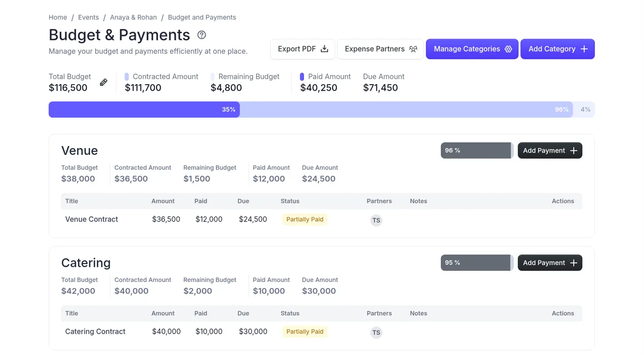
Task: Click the download icon in Export PDF
Action: (325, 49)
